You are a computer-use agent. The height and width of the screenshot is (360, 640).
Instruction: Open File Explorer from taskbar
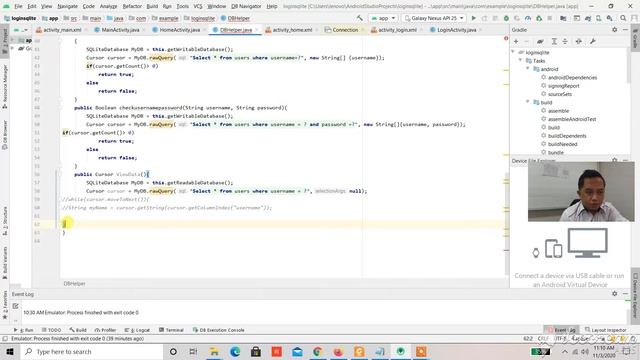(x=214, y=351)
